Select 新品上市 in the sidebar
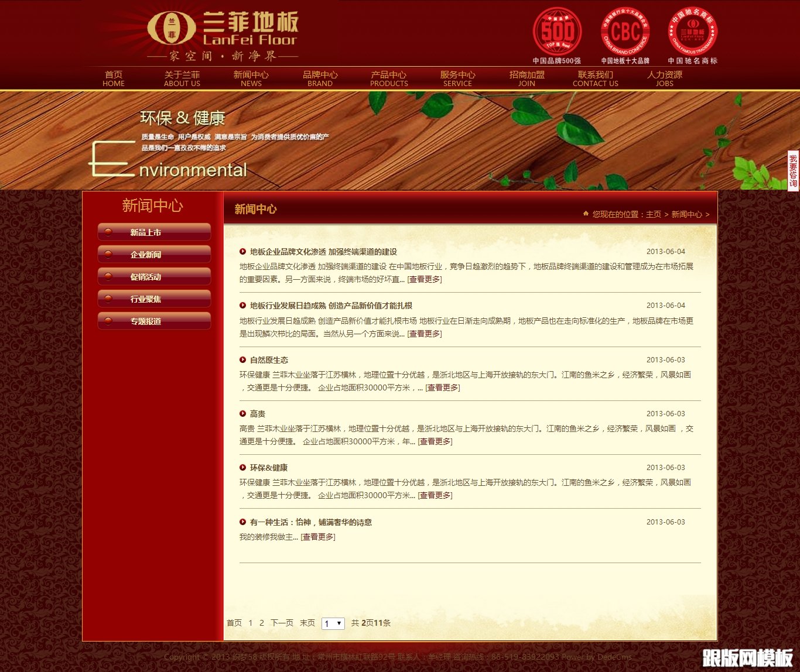The width and height of the screenshot is (800, 672). click(154, 232)
